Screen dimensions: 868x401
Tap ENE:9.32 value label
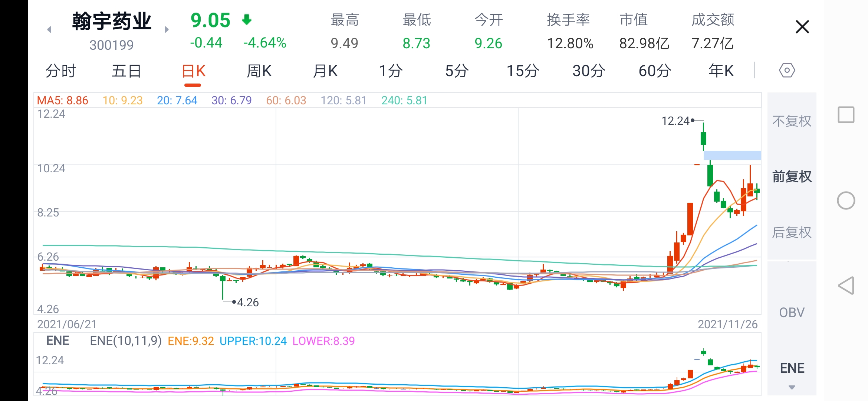pyautogui.click(x=191, y=341)
